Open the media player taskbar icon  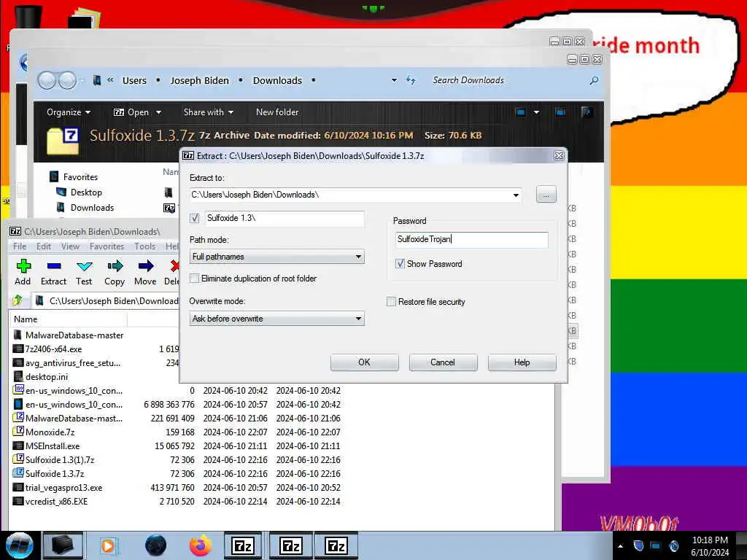point(108,545)
